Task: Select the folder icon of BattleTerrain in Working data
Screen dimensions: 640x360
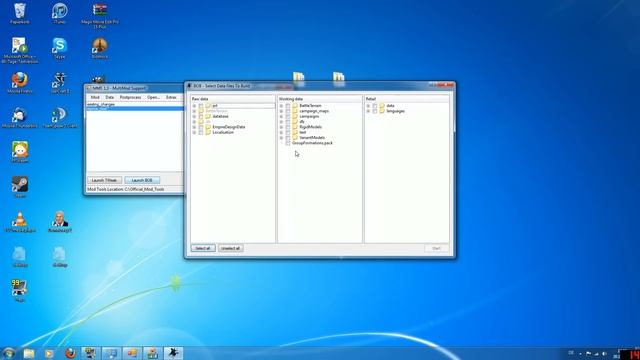Action: (x=295, y=106)
